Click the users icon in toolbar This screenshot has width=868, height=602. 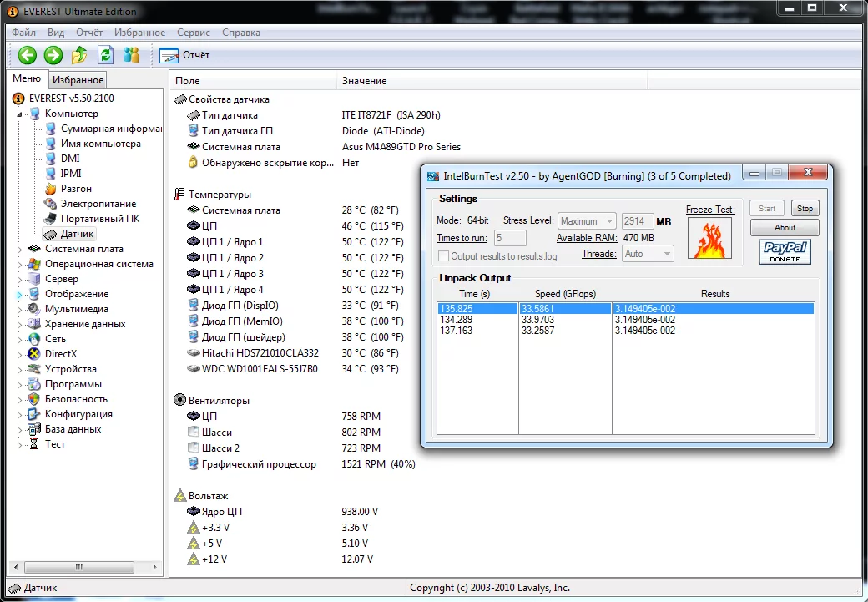[131, 55]
